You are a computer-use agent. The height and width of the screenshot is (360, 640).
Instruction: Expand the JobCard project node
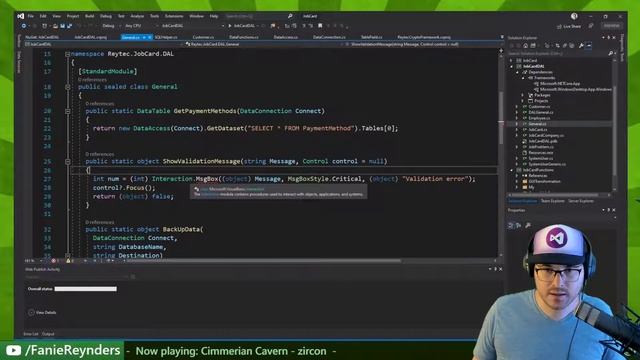(x=511, y=60)
